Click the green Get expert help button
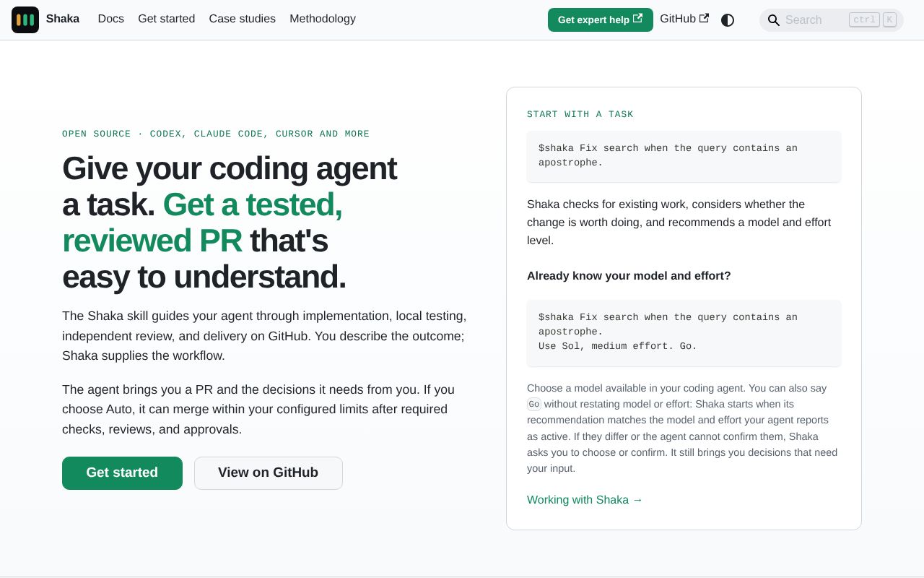Viewport: 924px width, 578px height. click(x=601, y=20)
